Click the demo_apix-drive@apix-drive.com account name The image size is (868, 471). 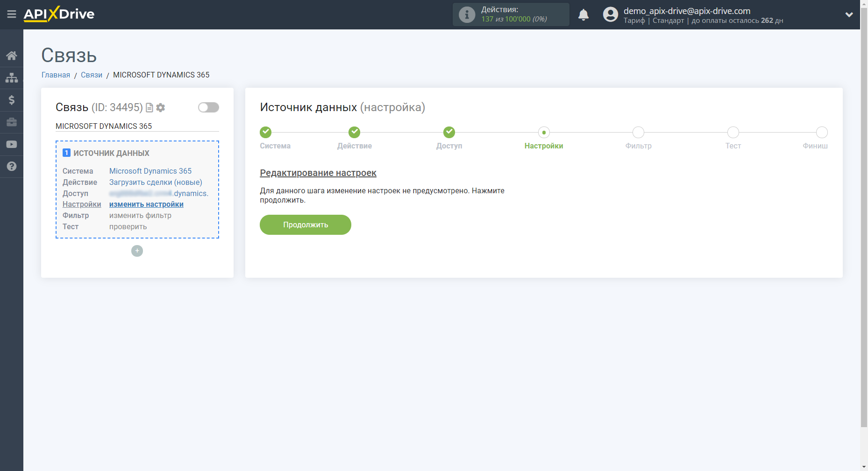click(x=687, y=11)
